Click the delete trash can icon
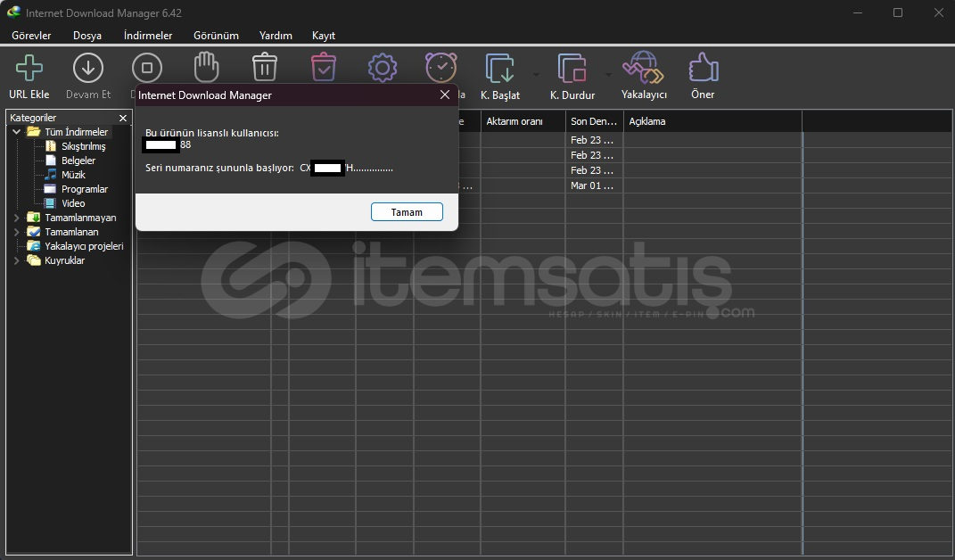Screen dimensions: 955x560 (x=265, y=67)
